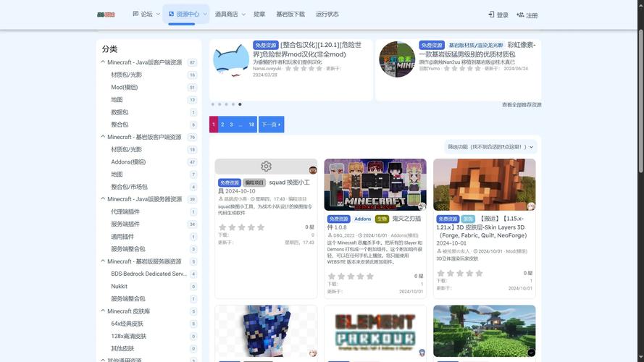644x362 pixels.
Task: Select the third carousel dot
Action: coord(226,104)
